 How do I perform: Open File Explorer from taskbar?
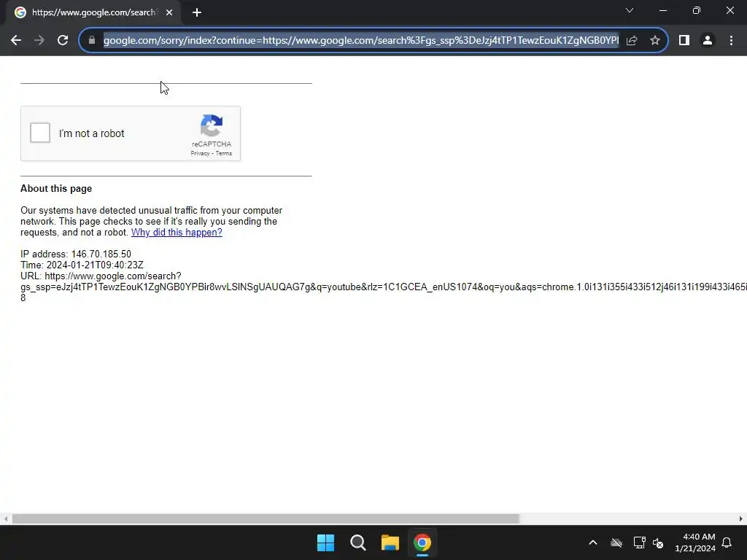point(390,542)
